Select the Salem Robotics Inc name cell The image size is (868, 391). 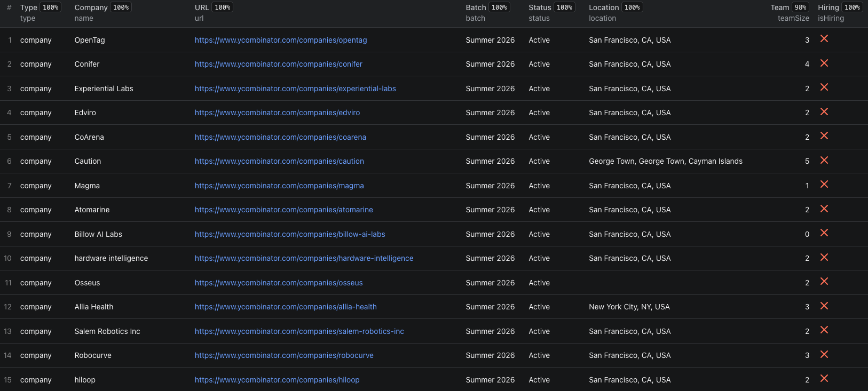[x=107, y=331]
